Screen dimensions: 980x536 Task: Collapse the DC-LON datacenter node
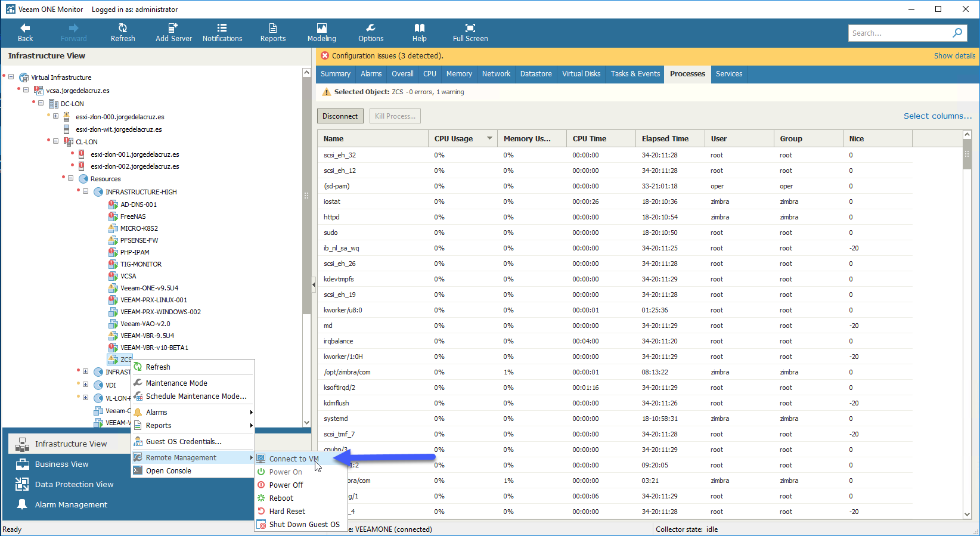pyautogui.click(x=41, y=103)
